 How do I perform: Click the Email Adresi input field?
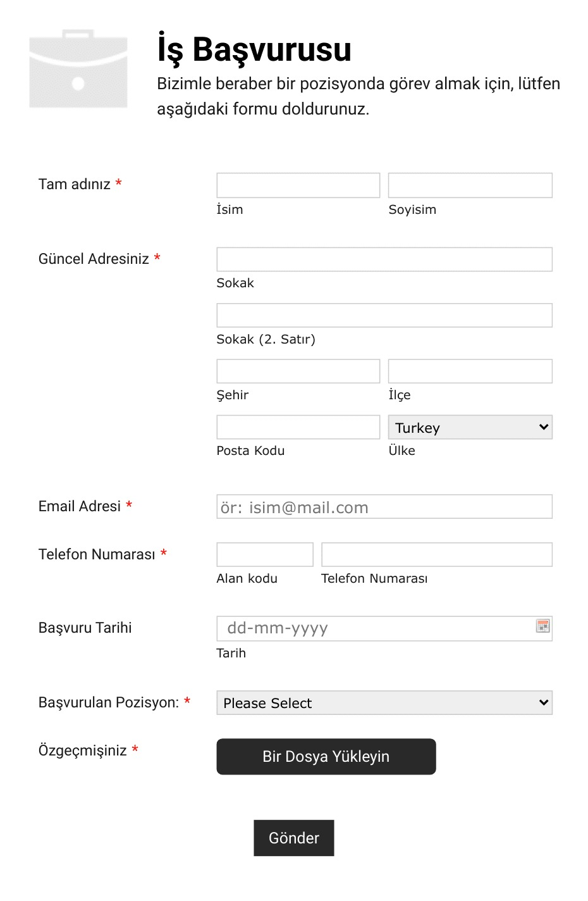tap(384, 507)
